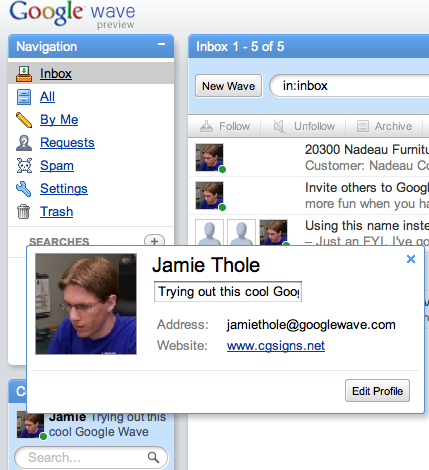Click the Edit Profile button
This screenshot has height=470, width=429.
pos(377,391)
